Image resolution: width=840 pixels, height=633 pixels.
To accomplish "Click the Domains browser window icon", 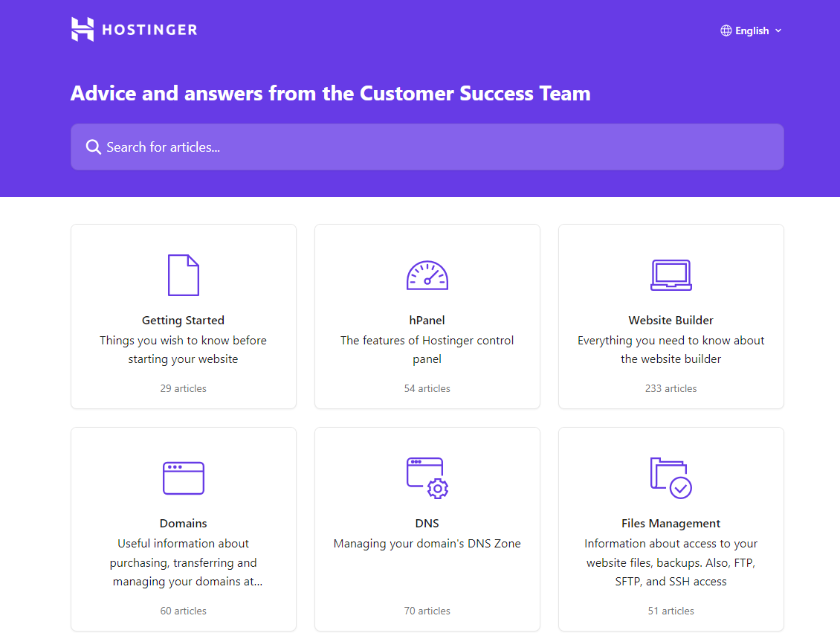I will (x=184, y=478).
